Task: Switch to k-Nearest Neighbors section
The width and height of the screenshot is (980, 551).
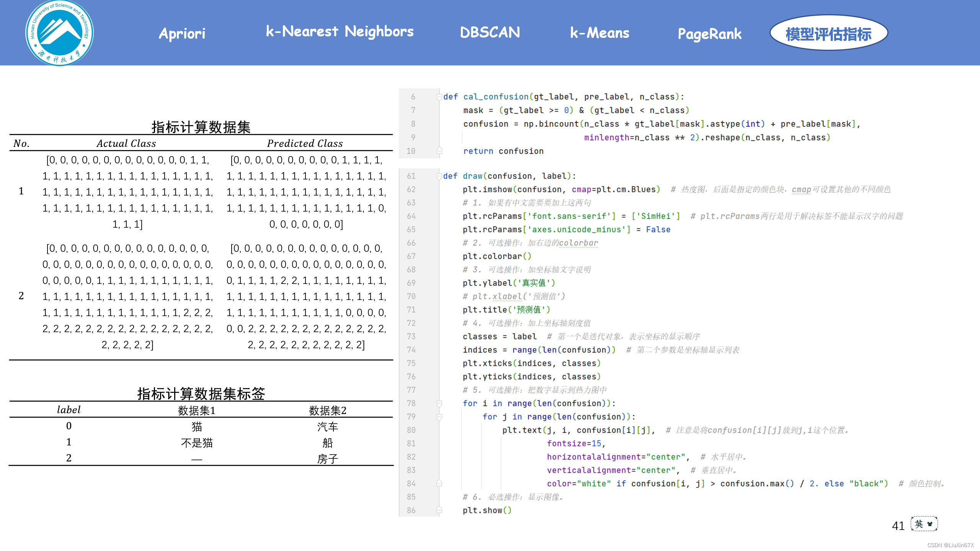Action: 340,31
